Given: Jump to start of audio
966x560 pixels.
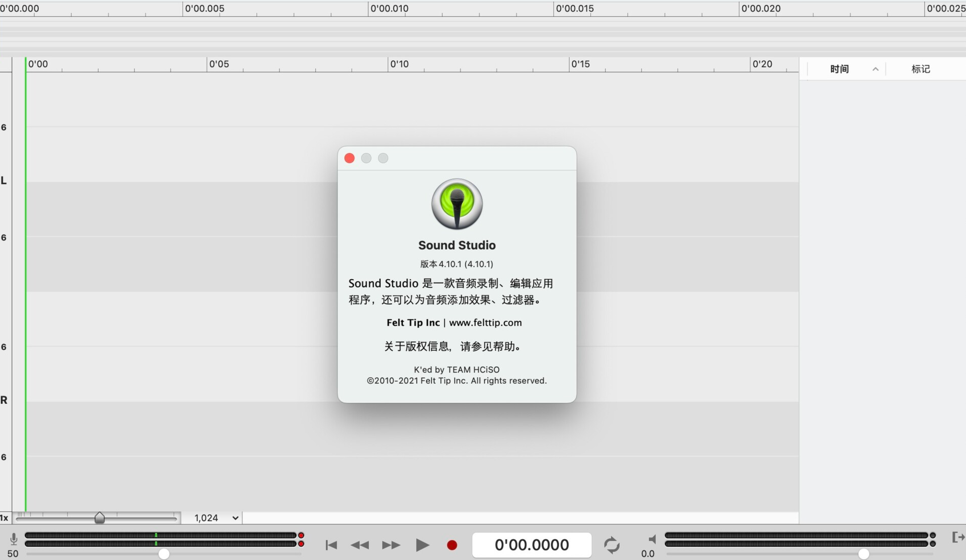Looking at the screenshot, I should pos(331,545).
